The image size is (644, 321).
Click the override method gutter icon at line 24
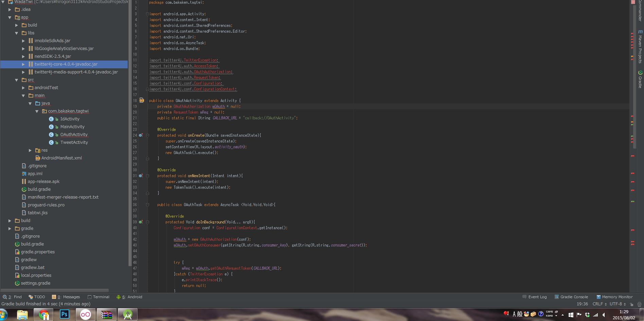click(x=141, y=135)
